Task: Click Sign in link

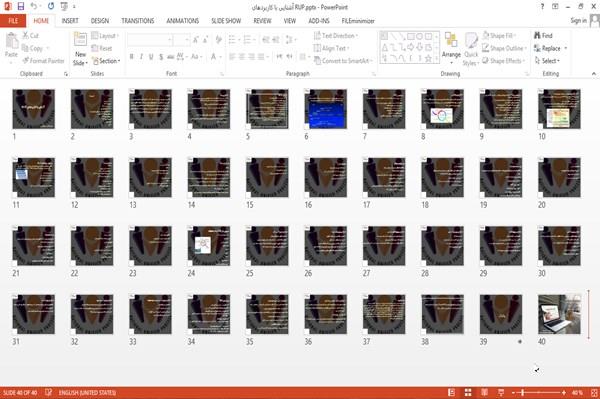Action: [578, 21]
